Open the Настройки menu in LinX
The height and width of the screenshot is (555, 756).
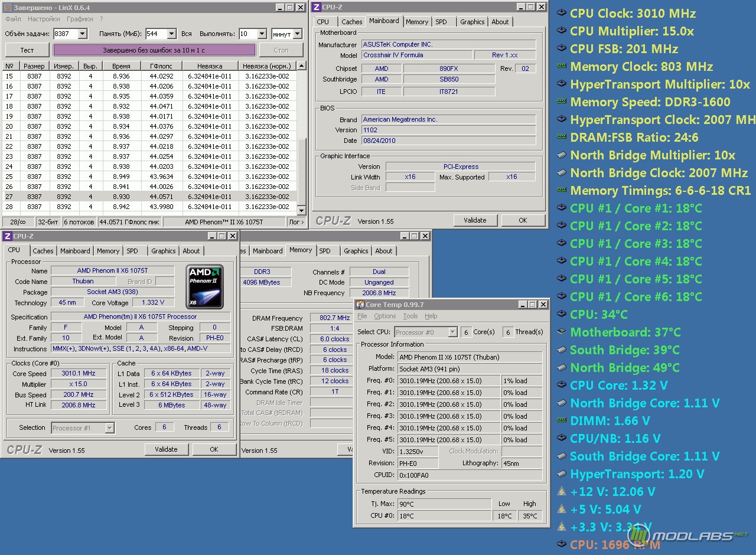click(x=44, y=19)
